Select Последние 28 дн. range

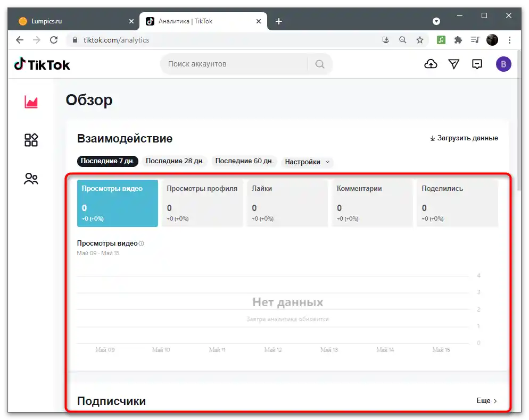coord(175,161)
